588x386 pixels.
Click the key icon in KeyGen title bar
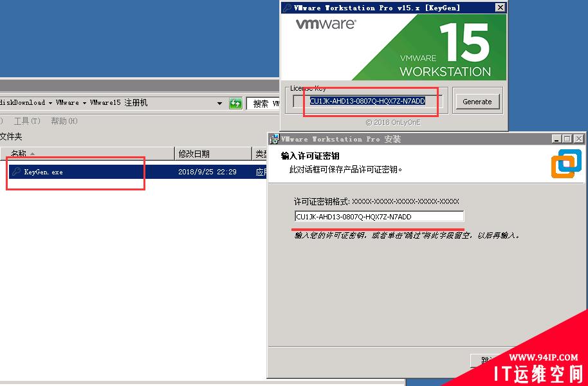tap(288, 8)
